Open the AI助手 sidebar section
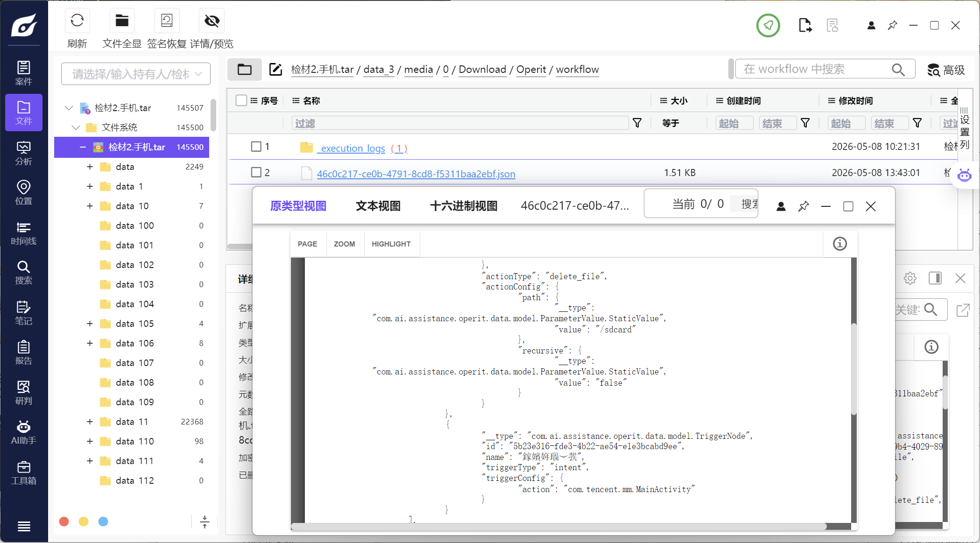980x543 pixels. click(24, 432)
